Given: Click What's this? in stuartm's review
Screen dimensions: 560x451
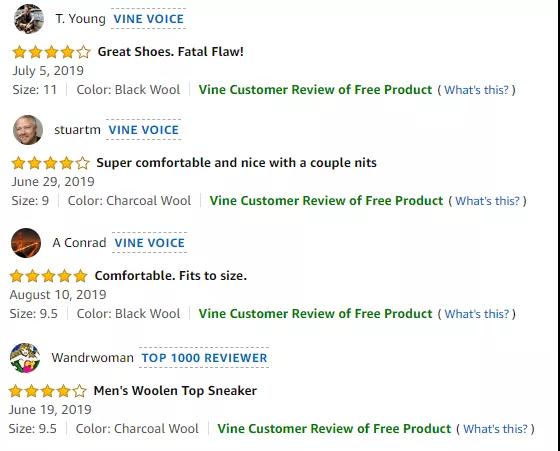Looking at the screenshot, I should (x=488, y=201).
